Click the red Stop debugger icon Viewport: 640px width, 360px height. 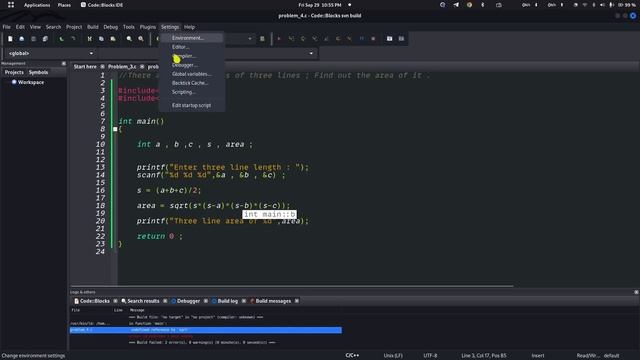click(x=373, y=39)
